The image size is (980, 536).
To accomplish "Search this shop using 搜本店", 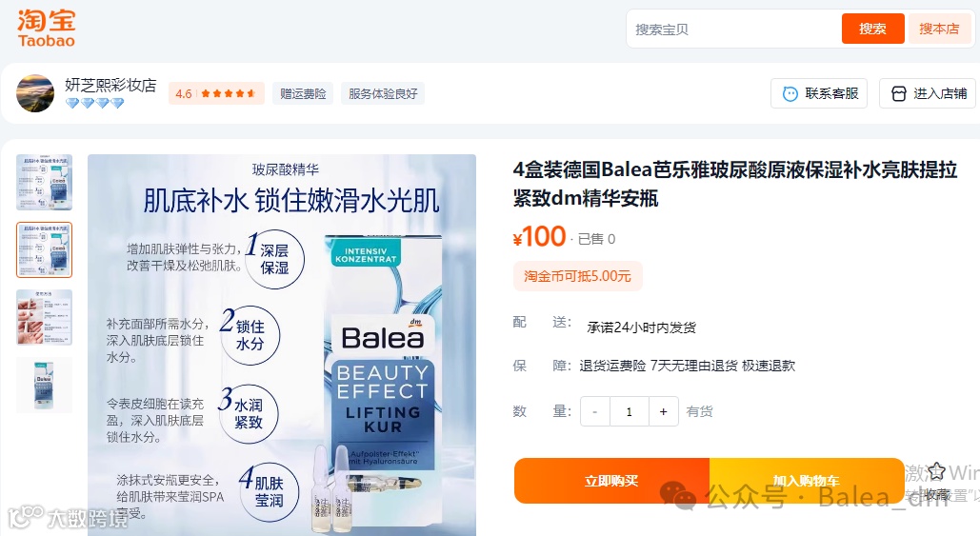I will pyautogui.click(x=939, y=29).
